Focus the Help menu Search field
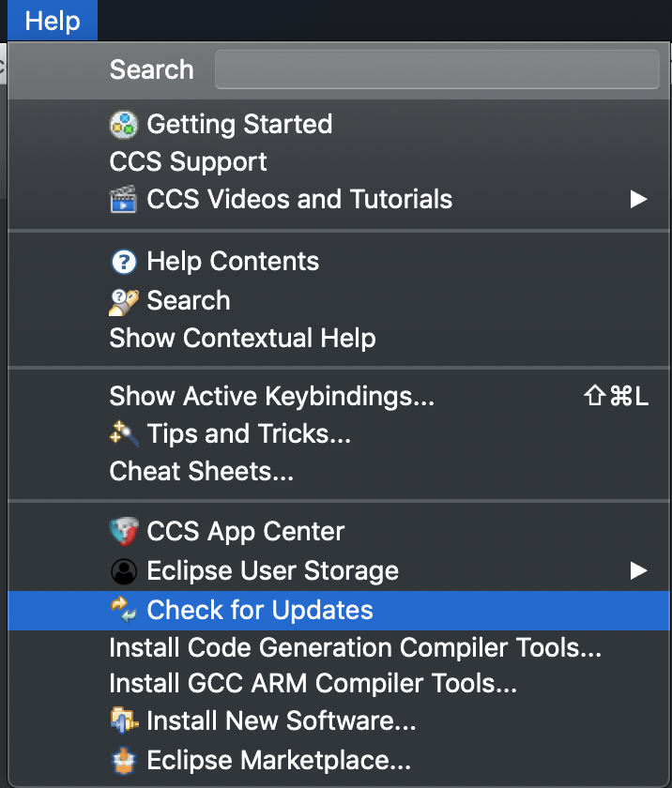 point(436,69)
